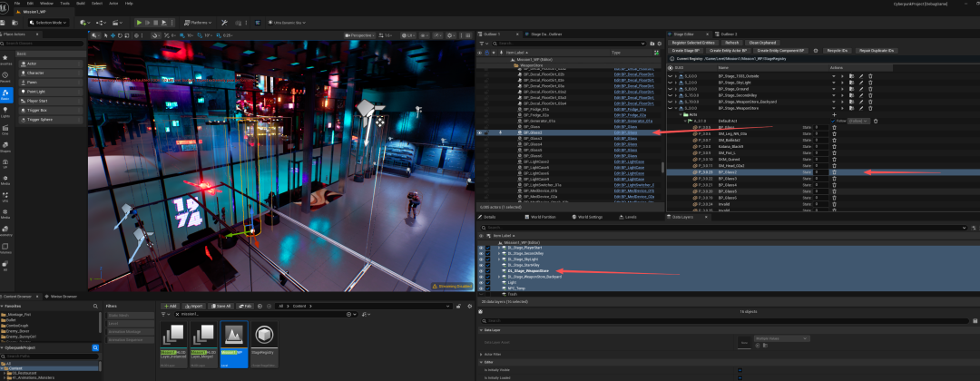Open the Blueprints toolbar icon menu
This screenshot has height=381, width=980.
(x=101, y=23)
